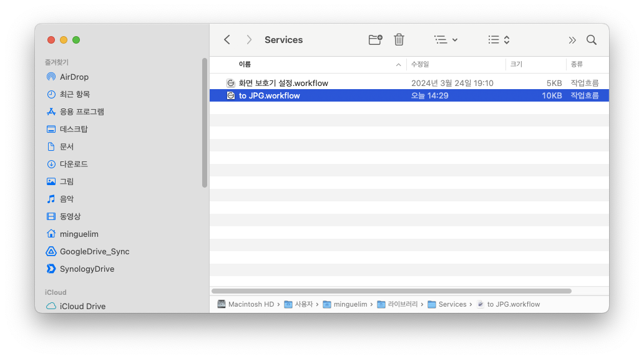Image resolution: width=644 pixels, height=359 pixels.
Task: Click the 10KB size cell
Action: click(552, 95)
